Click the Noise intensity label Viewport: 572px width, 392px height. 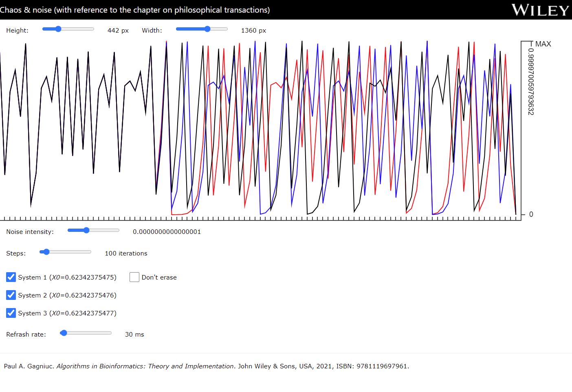tap(30, 232)
